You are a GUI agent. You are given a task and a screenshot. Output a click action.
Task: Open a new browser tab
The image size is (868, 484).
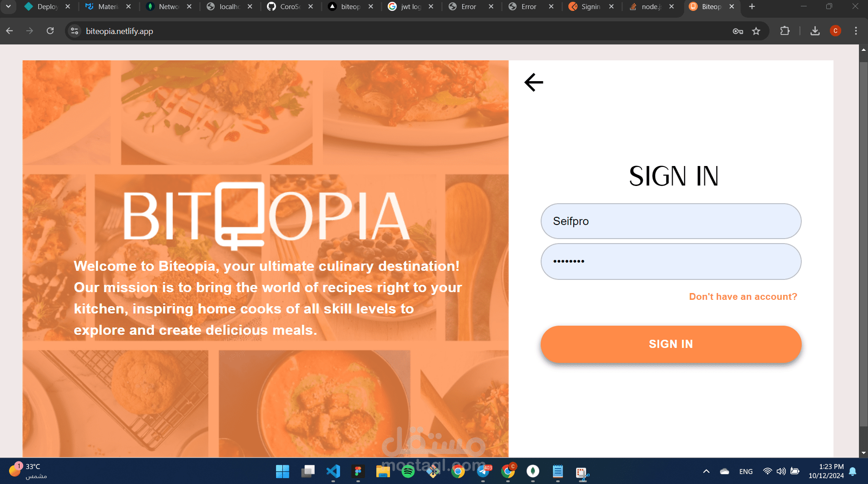(x=752, y=6)
